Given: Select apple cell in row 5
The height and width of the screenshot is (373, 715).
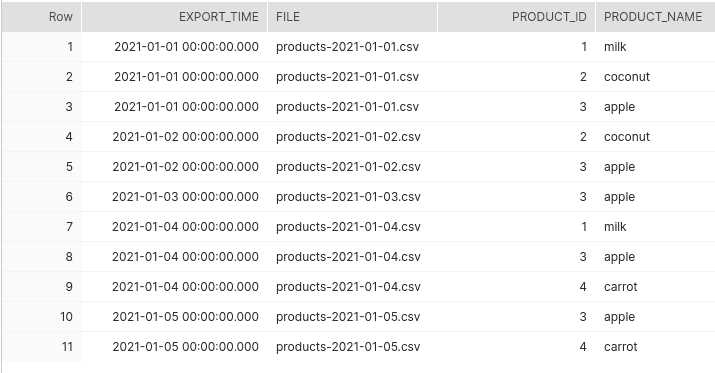Looking at the screenshot, I should 655,167.
